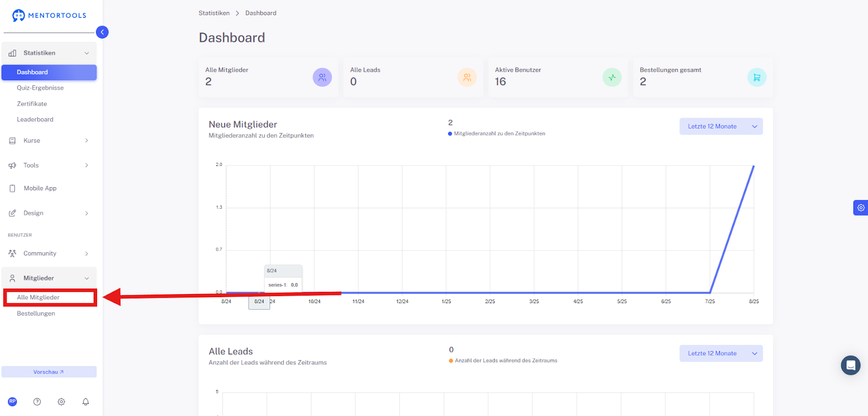Image resolution: width=868 pixels, height=416 pixels.
Task: Open Letzte 12 Monate dropdown for Neue Mitglieder
Action: (x=721, y=126)
